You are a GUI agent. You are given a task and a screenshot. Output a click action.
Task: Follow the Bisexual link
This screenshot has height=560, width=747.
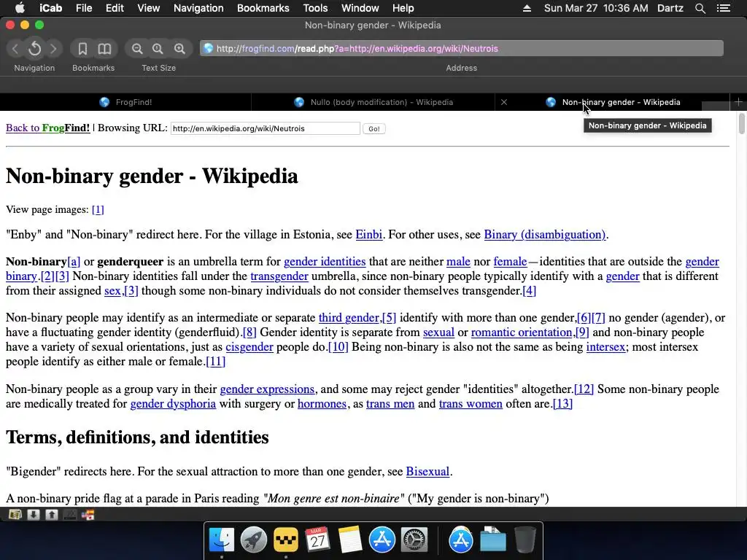427,472
